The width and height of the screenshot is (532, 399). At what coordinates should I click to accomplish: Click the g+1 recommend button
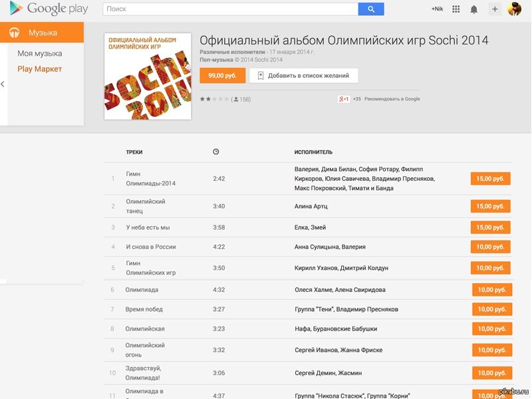(x=343, y=98)
